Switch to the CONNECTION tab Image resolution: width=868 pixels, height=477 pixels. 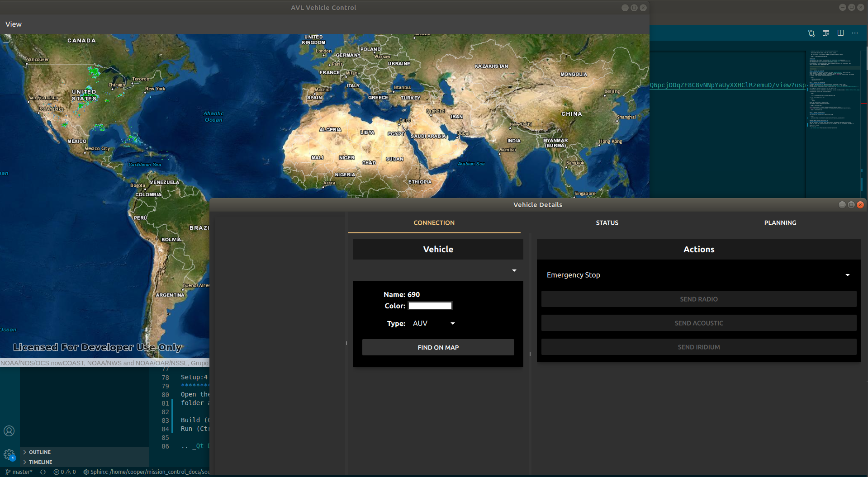point(434,223)
